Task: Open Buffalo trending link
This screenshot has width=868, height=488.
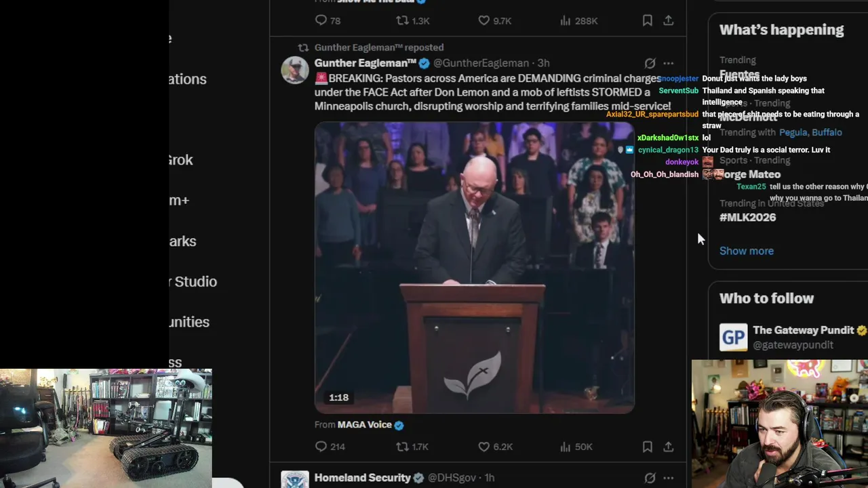Action: point(827,132)
